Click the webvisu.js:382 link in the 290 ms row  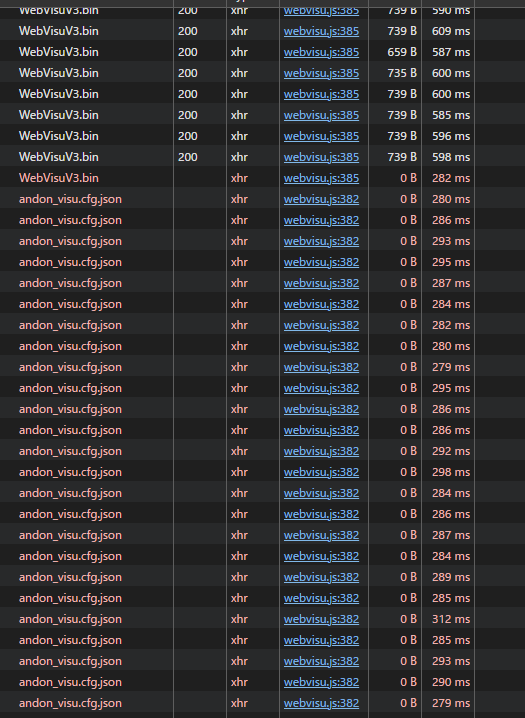[321, 682]
